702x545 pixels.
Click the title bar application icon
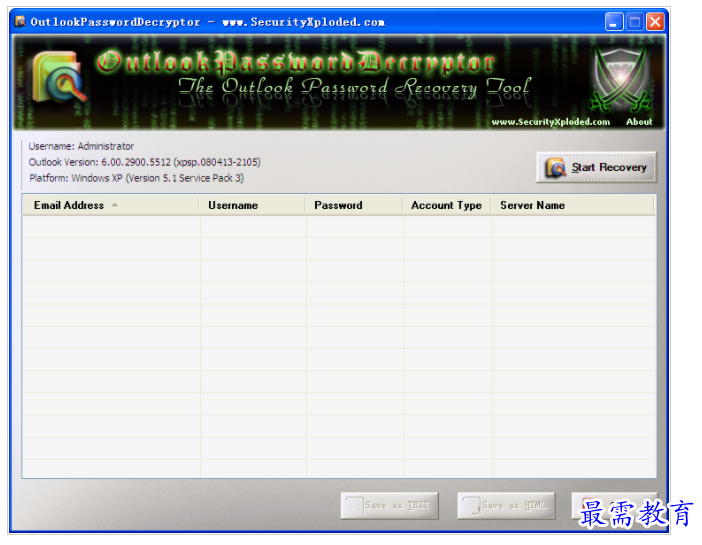20,21
